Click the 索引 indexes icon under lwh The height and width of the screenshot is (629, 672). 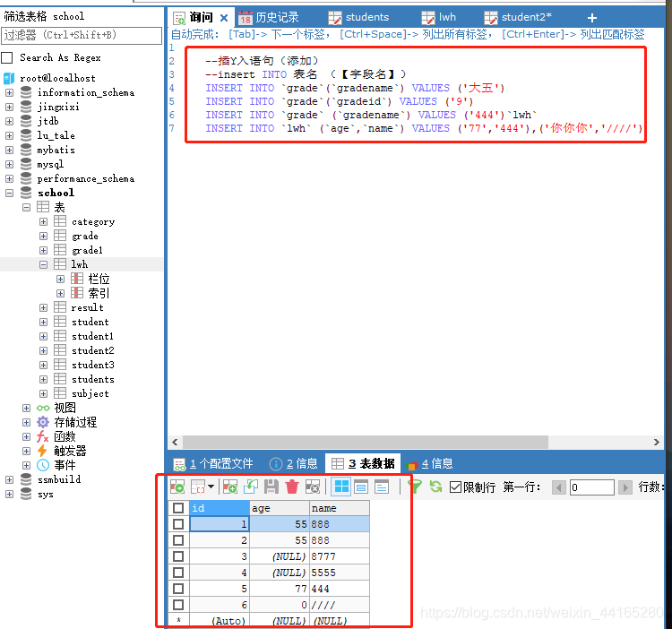(77, 293)
